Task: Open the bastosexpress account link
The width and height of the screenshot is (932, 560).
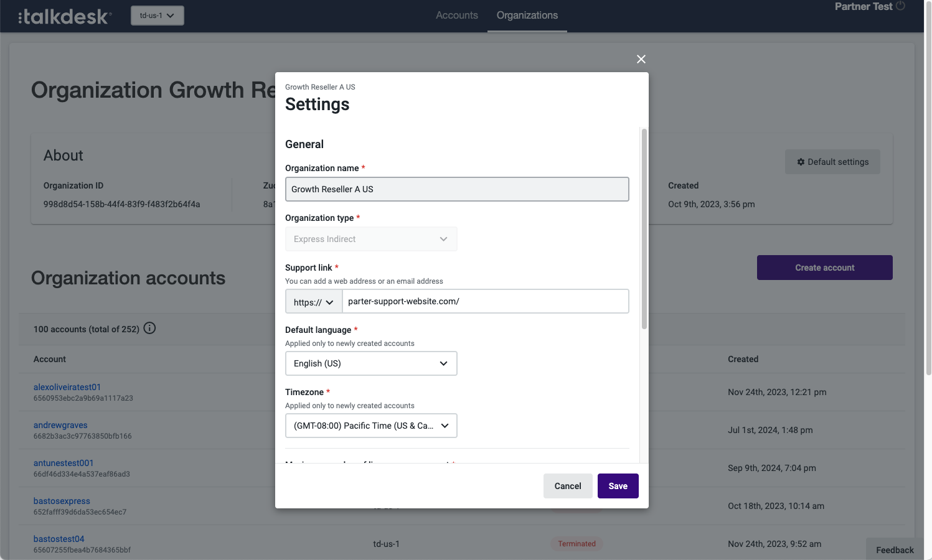Action: tap(62, 501)
